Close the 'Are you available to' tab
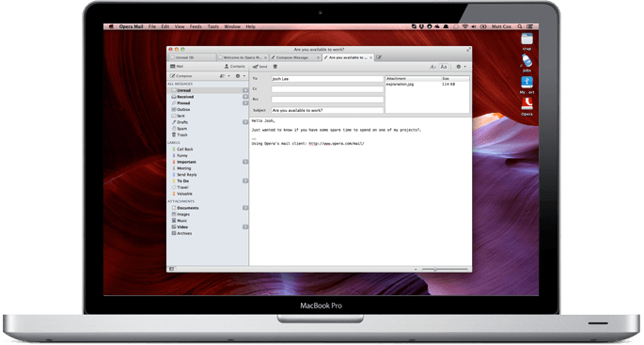 [x=370, y=57]
